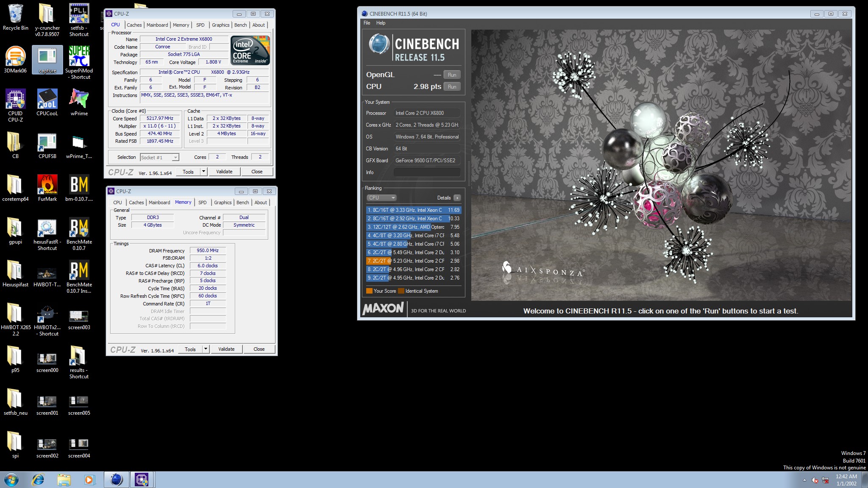Launch Internet Explorer from the taskbar
Image resolution: width=868 pixels, height=488 pixels.
click(38, 480)
